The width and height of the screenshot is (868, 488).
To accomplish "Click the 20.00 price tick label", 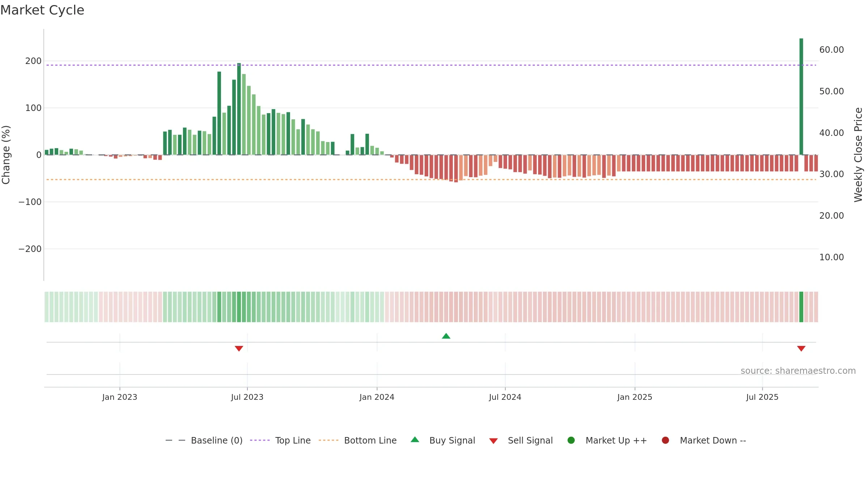I will tap(831, 215).
